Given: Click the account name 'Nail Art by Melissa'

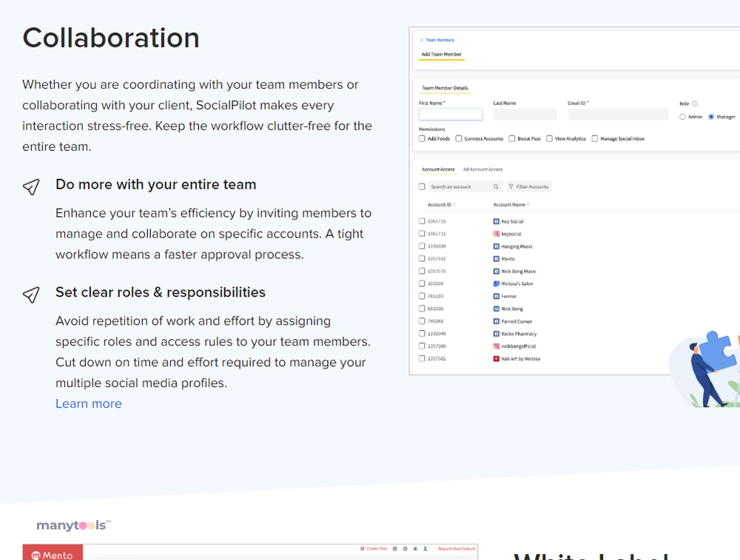Looking at the screenshot, I should coord(520,359).
